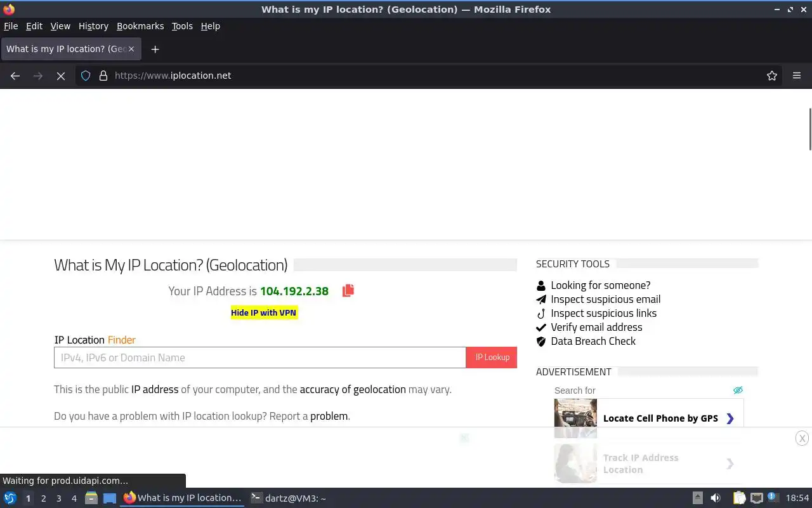Open 'Inspect suspicious links' link

(603, 313)
